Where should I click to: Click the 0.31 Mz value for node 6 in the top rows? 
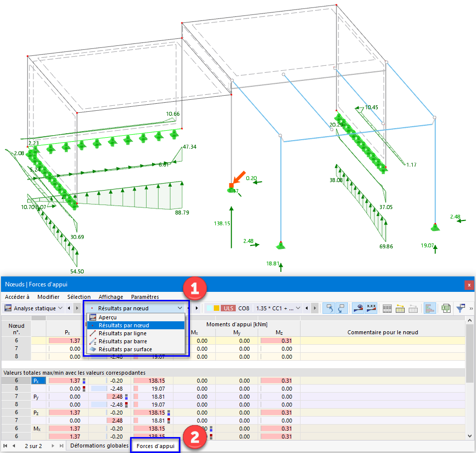(x=279, y=341)
